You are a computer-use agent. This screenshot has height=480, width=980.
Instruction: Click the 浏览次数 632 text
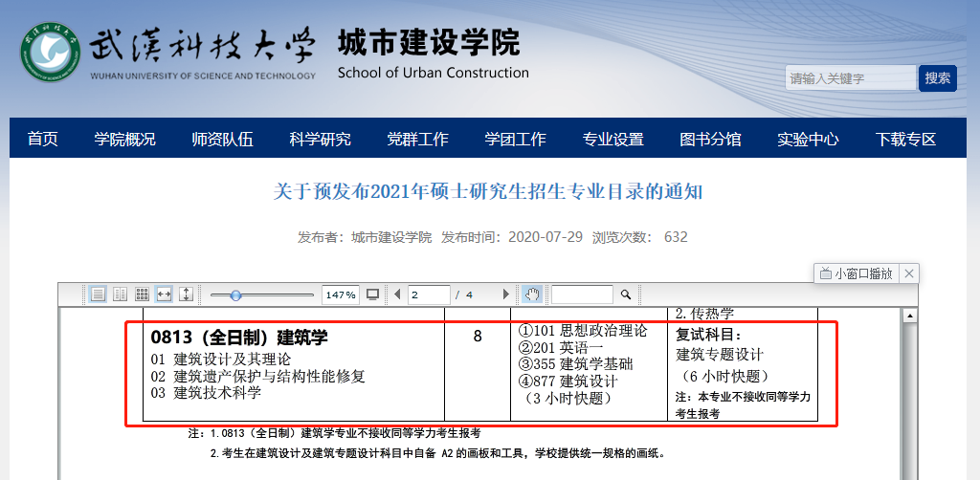(640, 237)
